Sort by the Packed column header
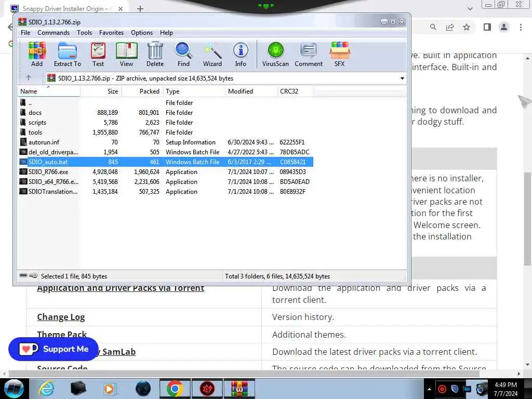The width and height of the screenshot is (532, 399). (x=142, y=91)
